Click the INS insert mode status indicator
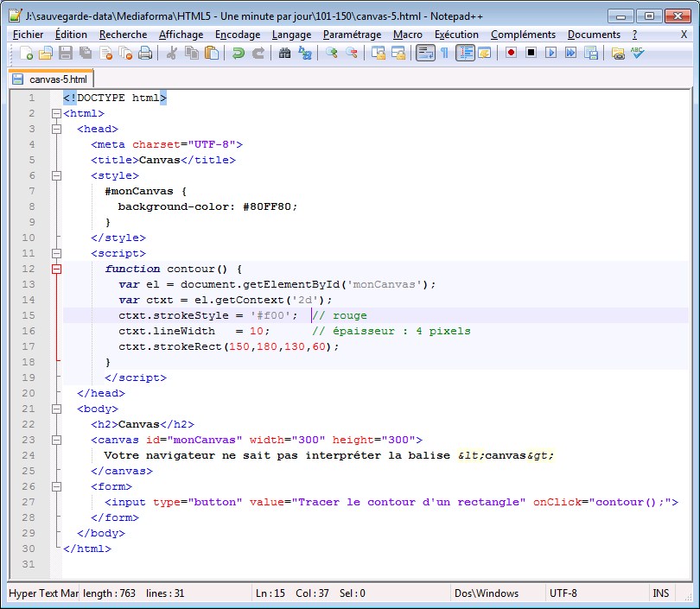Screen dimensions: 700x609 point(663,593)
